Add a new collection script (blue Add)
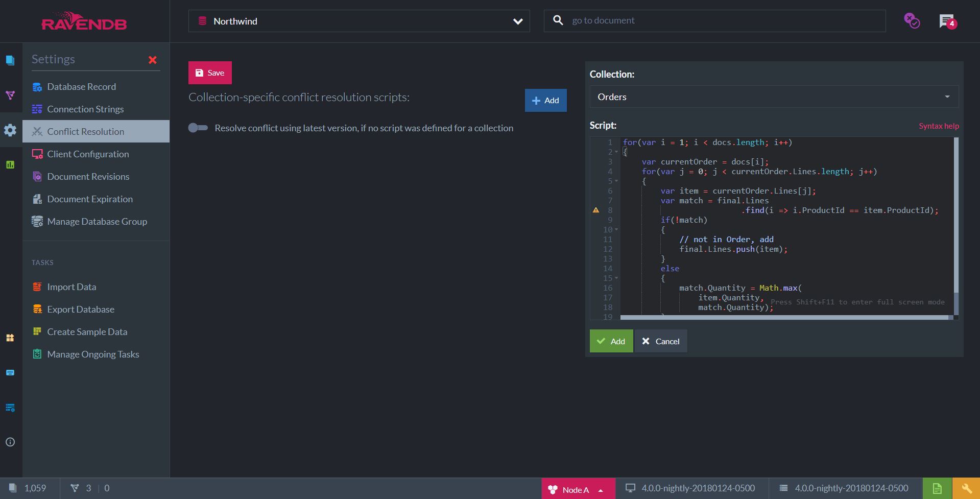Screen dimensions: 980x499 tap(545, 101)
